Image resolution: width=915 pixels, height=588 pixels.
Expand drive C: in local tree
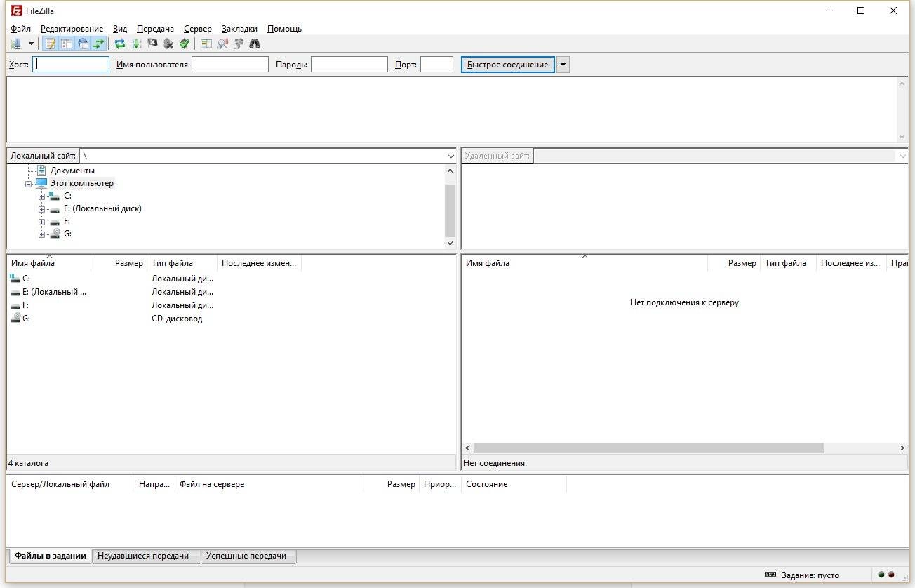pyautogui.click(x=42, y=196)
